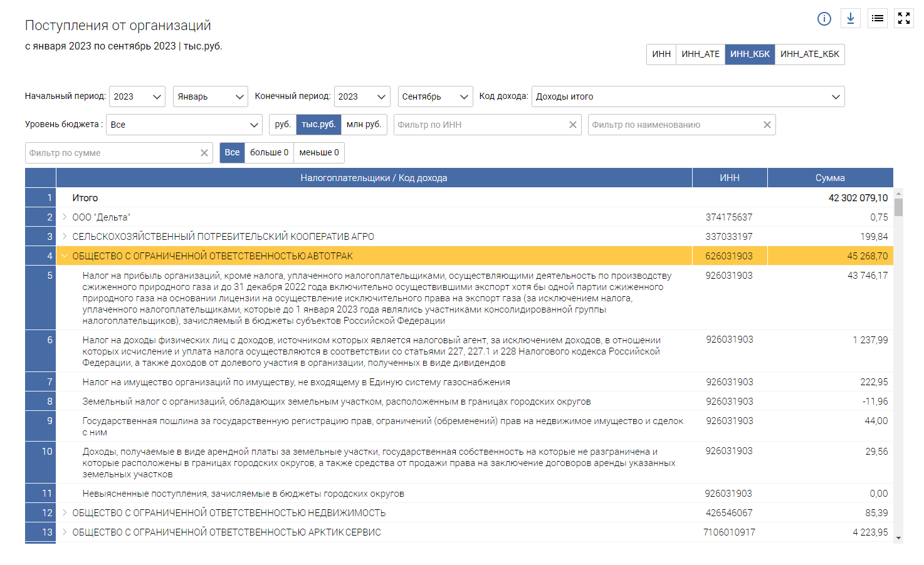The height and width of the screenshot is (565, 924).
Task: Click the info icon at top right
Action: 824,19
